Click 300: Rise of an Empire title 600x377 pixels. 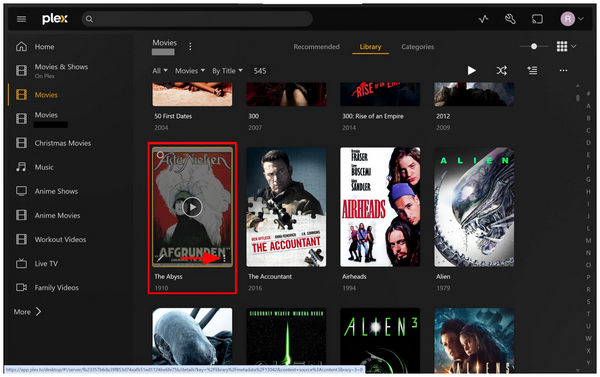pyautogui.click(x=373, y=116)
